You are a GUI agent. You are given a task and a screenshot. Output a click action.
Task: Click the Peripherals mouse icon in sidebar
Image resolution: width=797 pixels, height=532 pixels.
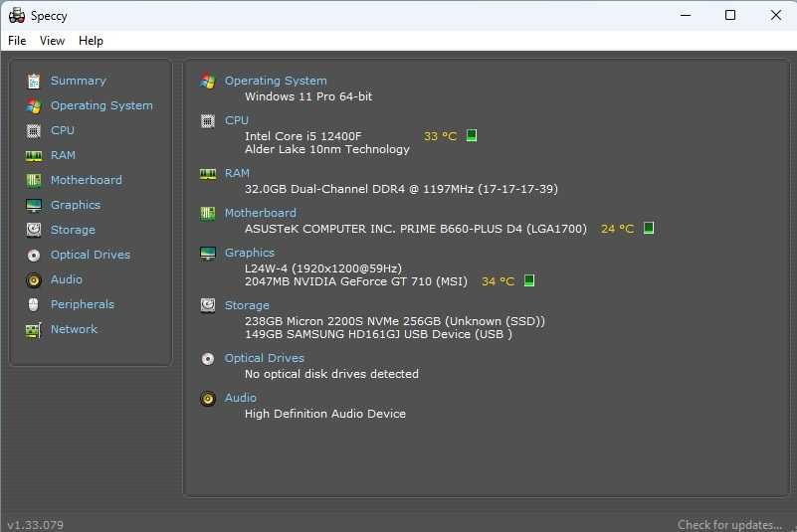pos(34,304)
